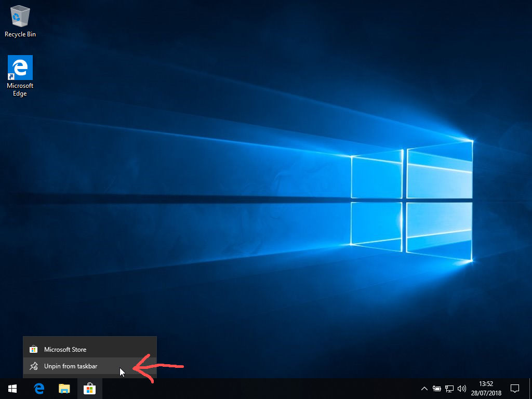Image resolution: width=532 pixels, height=399 pixels.
Task: Choose Microsoft Store in the jump list
Action: click(89, 349)
